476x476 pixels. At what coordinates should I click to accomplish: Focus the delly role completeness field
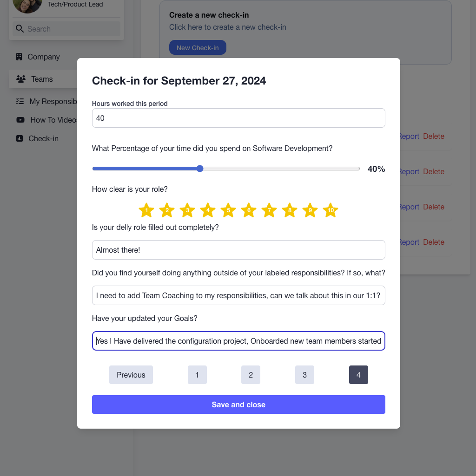click(238, 250)
